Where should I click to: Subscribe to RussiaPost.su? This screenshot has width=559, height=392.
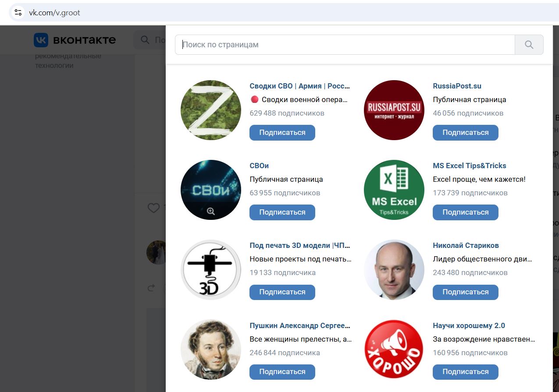tap(466, 132)
